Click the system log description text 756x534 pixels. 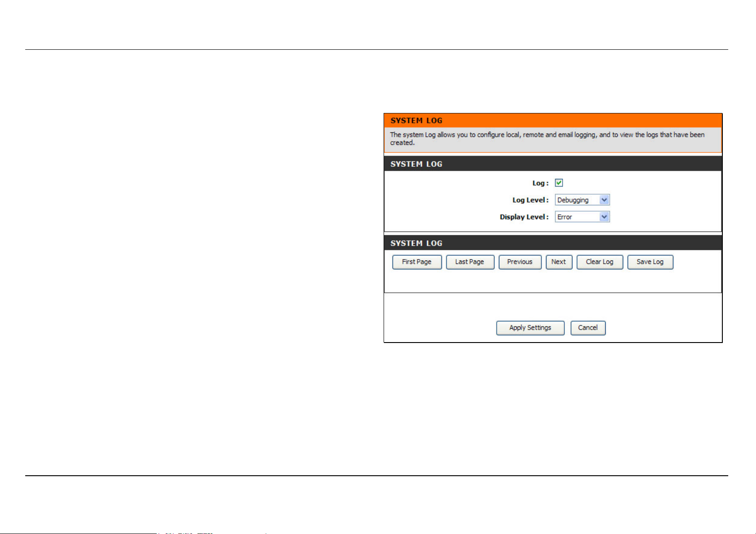pos(547,139)
